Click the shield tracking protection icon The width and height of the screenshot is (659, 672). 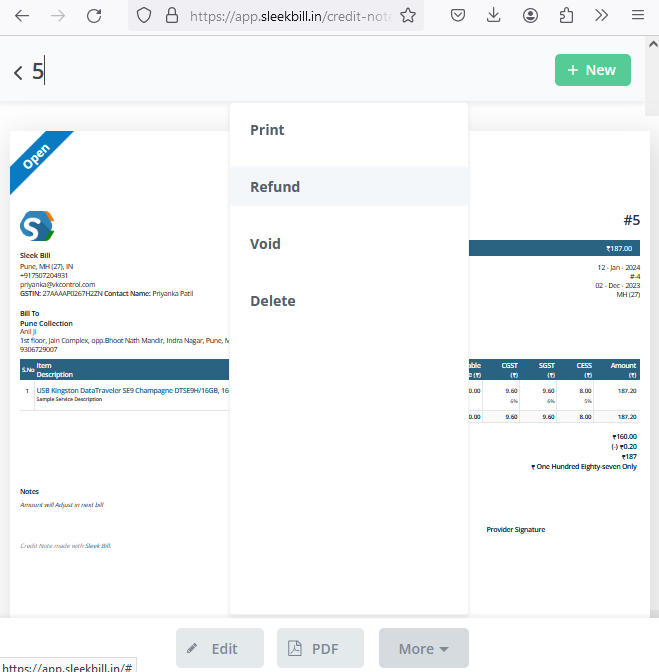coord(143,16)
